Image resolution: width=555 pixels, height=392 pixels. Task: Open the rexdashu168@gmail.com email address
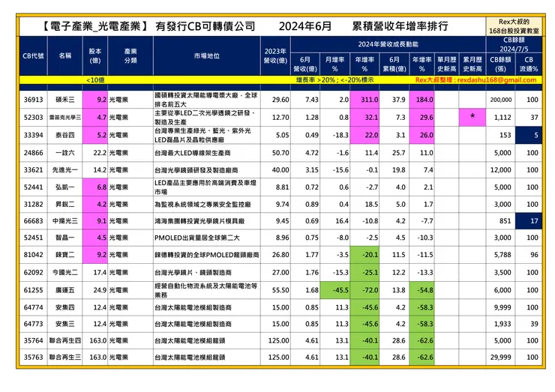coord(496,80)
